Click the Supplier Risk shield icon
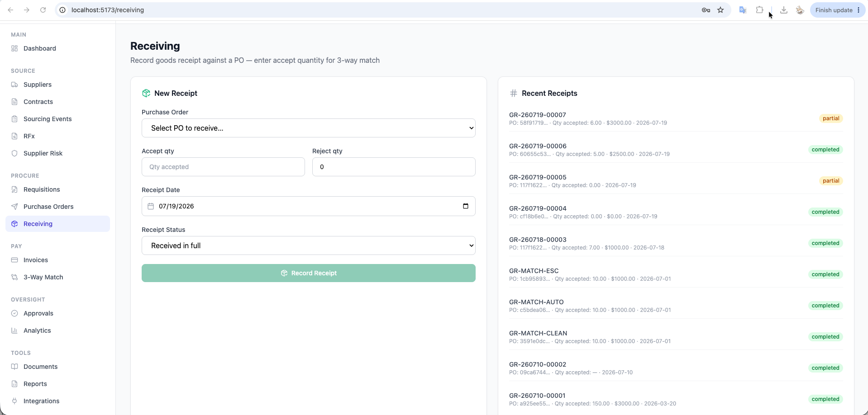Image resolution: width=868 pixels, height=415 pixels. [x=14, y=153]
